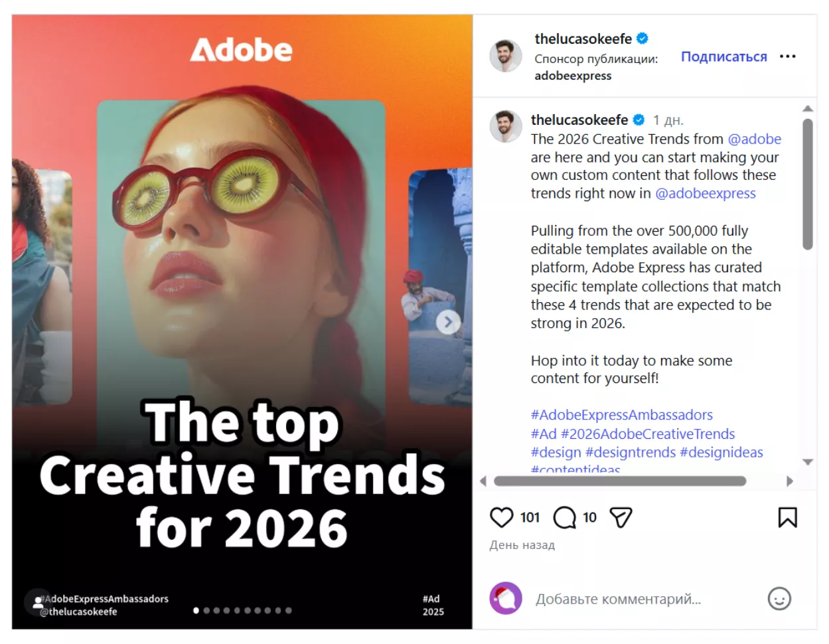Open the @adobeexpress mention link
829x644 pixels.
click(706, 193)
